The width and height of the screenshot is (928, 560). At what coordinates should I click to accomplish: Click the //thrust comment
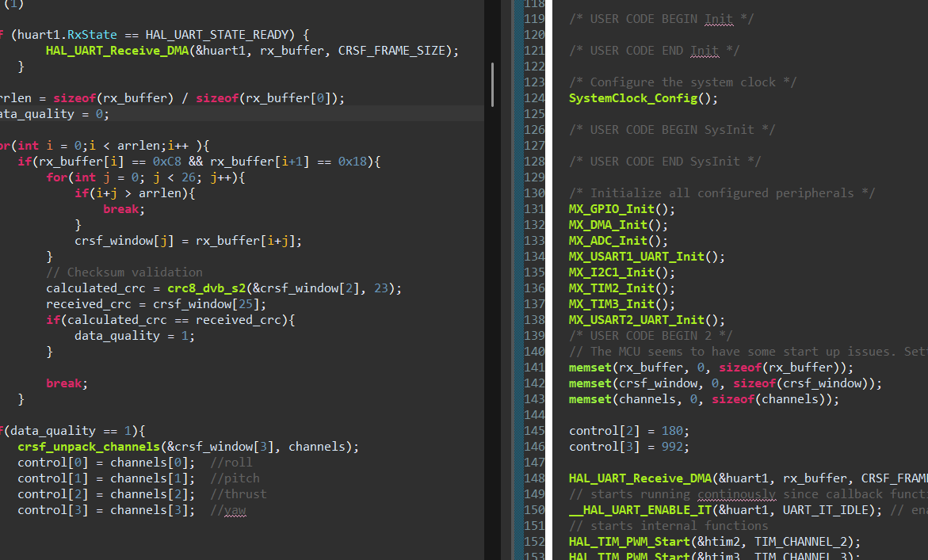coord(239,494)
